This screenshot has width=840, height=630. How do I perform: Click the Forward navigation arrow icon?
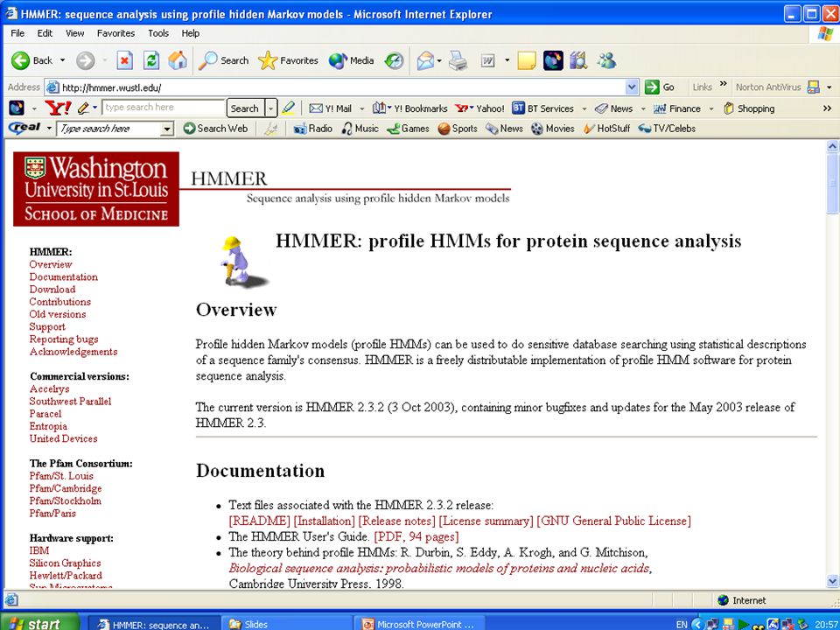pyautogui.click(x=85, y=60)
